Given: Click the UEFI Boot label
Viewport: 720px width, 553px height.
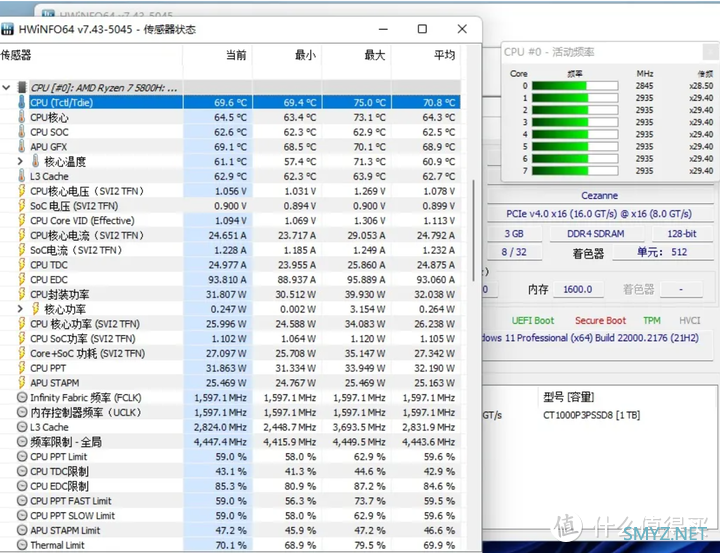Looking at the screenshot, I should coord(533,321).
